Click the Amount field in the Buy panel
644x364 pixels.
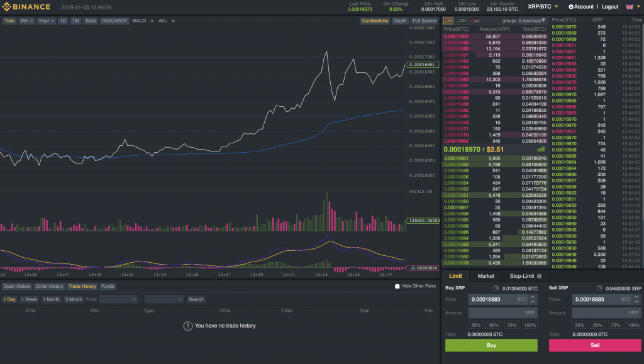[x=502, y=312]
